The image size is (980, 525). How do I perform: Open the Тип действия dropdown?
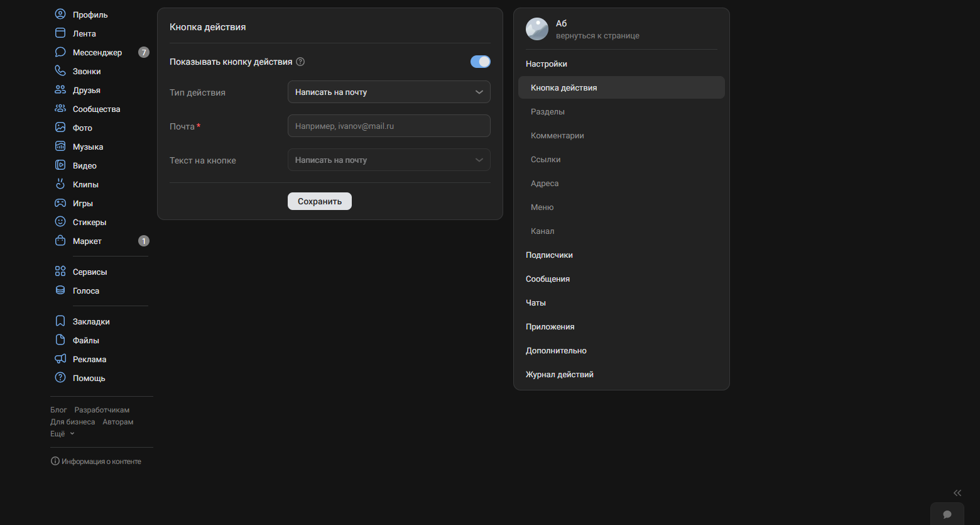click(389, 92)
